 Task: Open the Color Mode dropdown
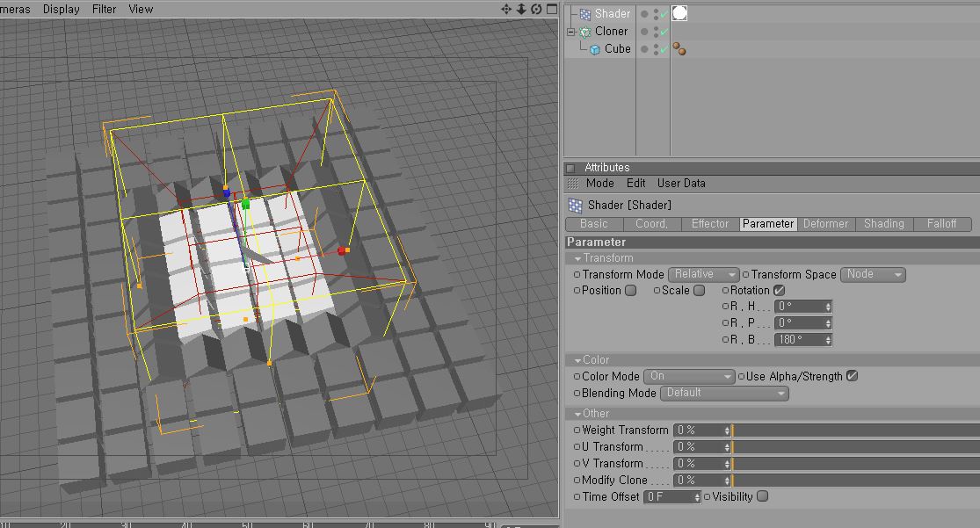click(x=689, y=376)
